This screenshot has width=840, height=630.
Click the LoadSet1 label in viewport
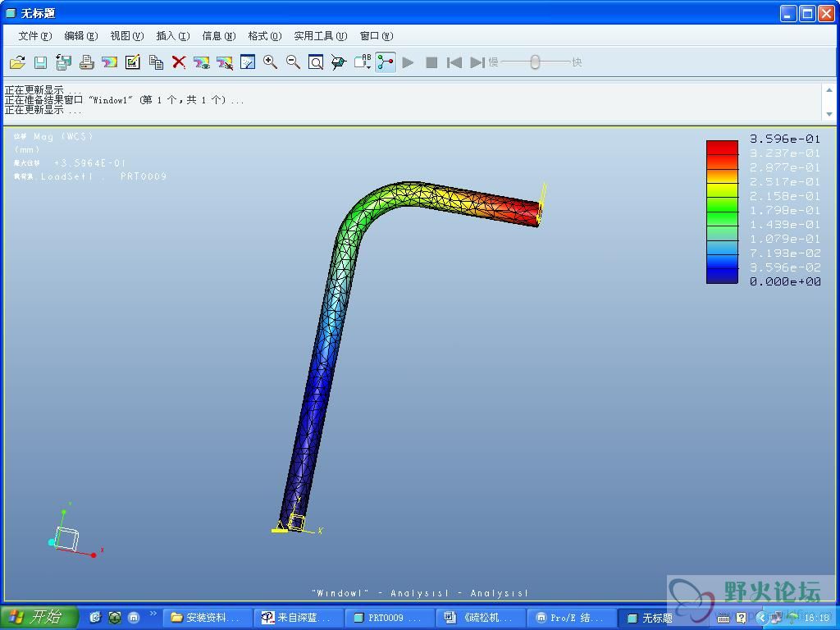click(x=67, y=176)
